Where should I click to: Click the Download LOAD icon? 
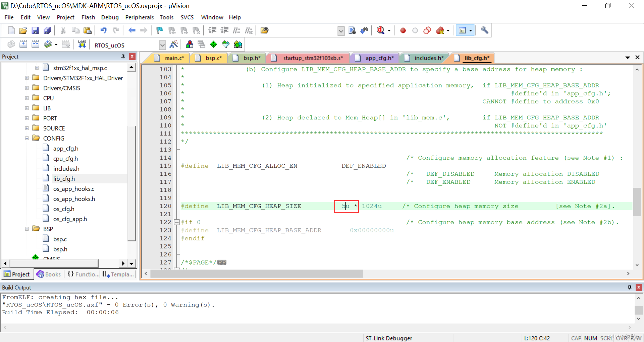click(82, 44)
